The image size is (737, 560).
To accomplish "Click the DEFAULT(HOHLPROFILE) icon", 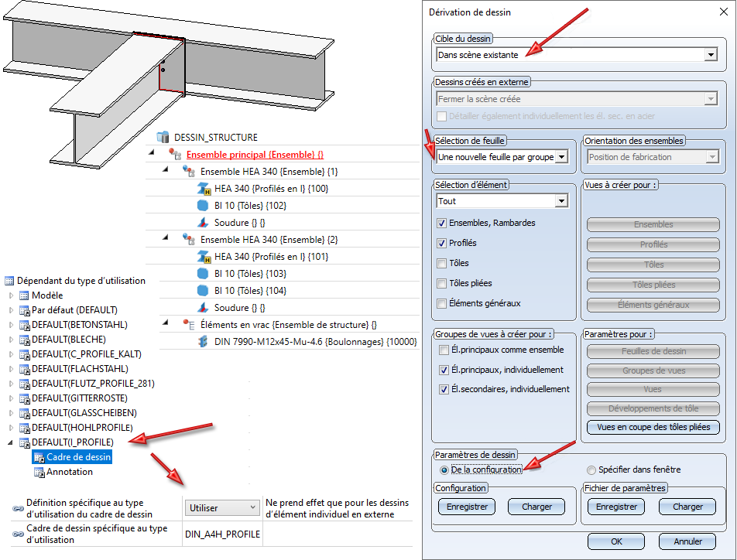I will coord(25,428).
